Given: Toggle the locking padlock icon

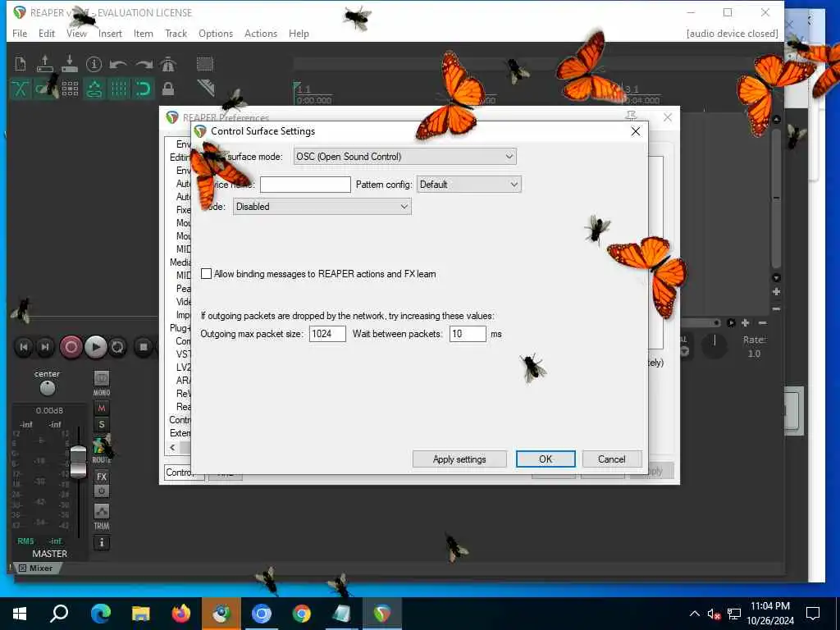Looking at the screenshot, I should [x=168, y=89].
